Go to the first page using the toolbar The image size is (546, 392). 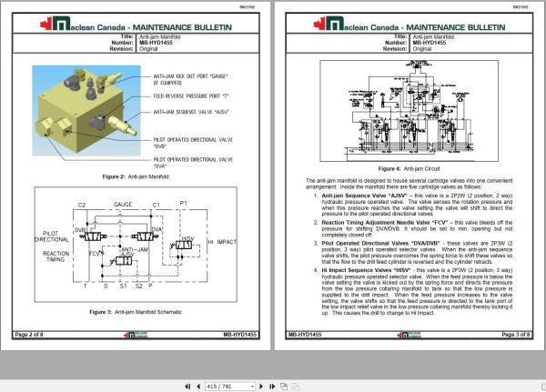(187, 387)
